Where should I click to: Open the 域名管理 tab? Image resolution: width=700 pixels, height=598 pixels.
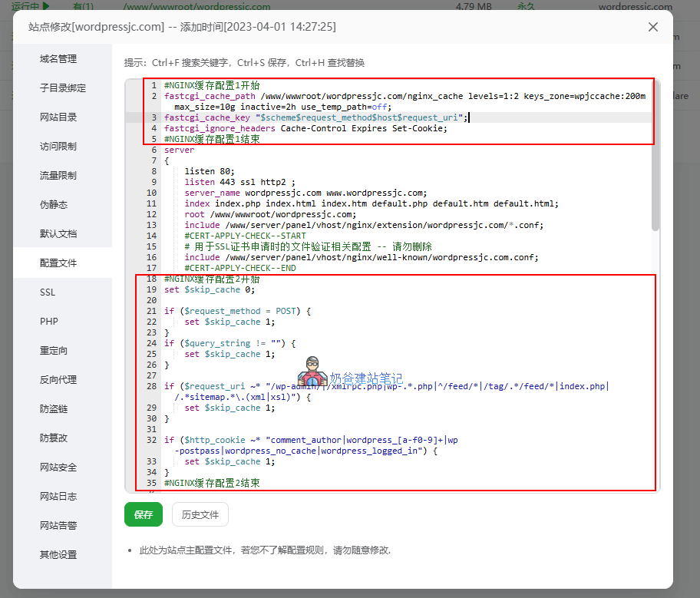(58, 59)
